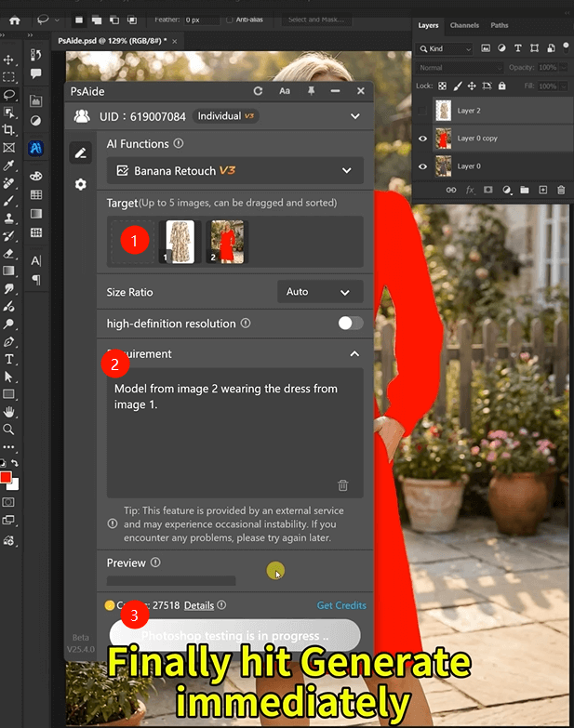Create new adjustment layer

coord(507,190)
